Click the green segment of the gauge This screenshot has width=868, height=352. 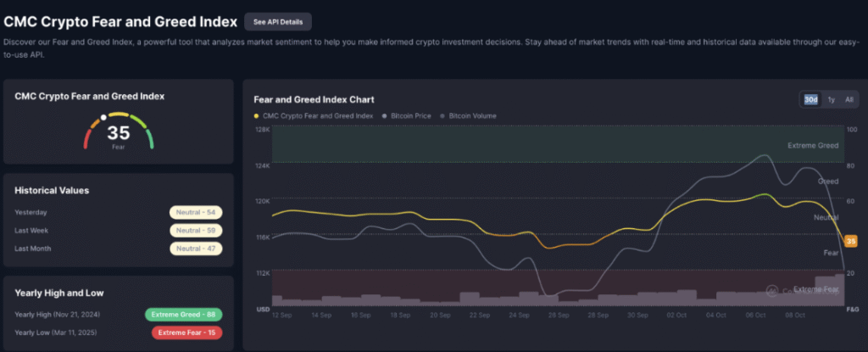tap(150, 139)
